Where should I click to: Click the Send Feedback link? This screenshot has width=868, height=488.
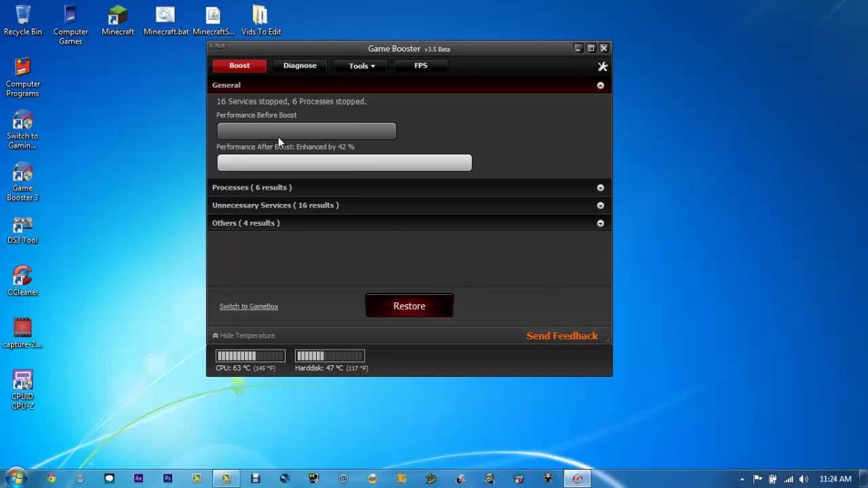[562, 335]
